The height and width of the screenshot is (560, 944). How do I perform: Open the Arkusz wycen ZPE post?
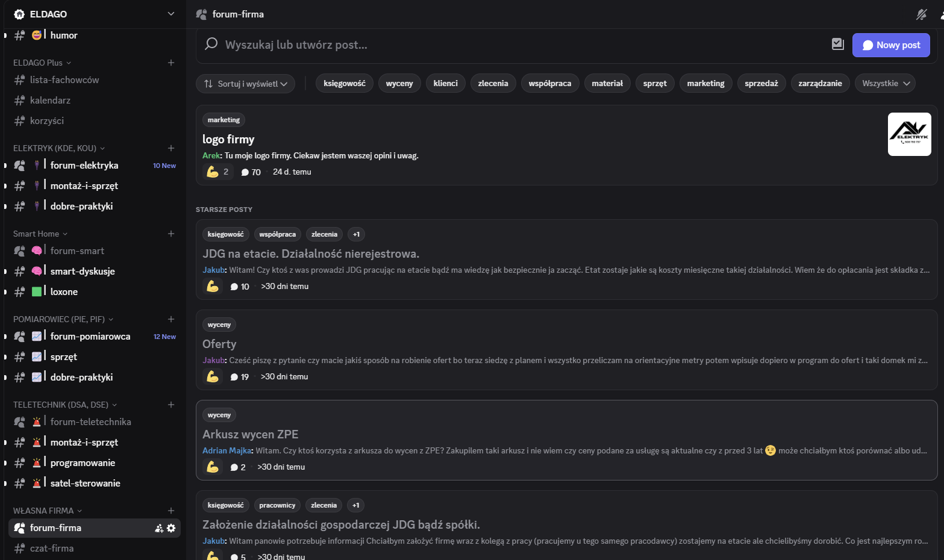coord(251,434)
